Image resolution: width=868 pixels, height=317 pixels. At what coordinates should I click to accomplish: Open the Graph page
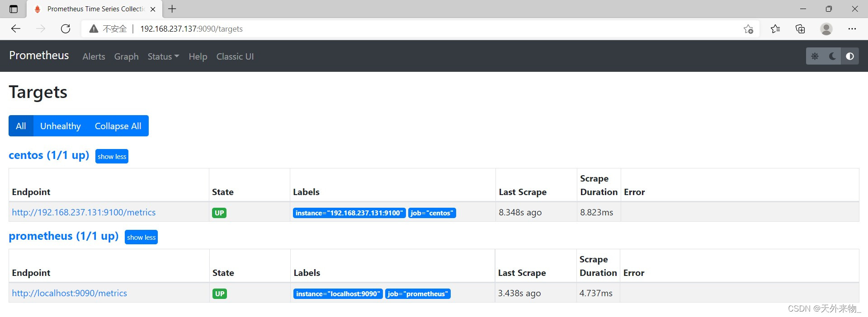click(126, 56)
